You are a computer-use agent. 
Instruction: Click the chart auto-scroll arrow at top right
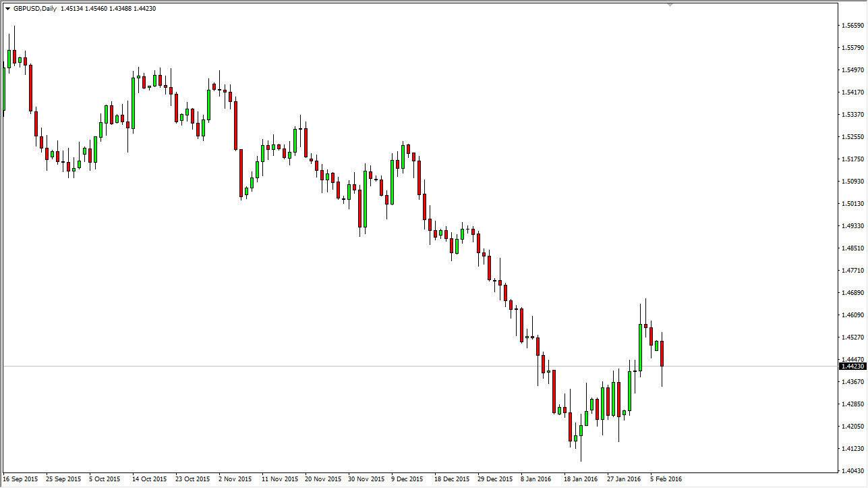pyautogui.click(x=670, y=6)
